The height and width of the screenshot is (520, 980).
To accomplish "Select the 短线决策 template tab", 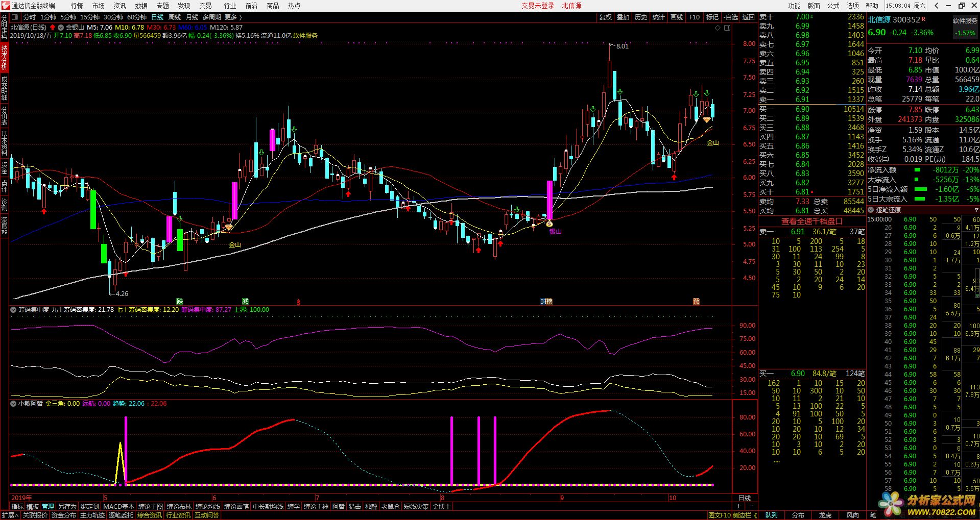I will [x=416, y=507].
